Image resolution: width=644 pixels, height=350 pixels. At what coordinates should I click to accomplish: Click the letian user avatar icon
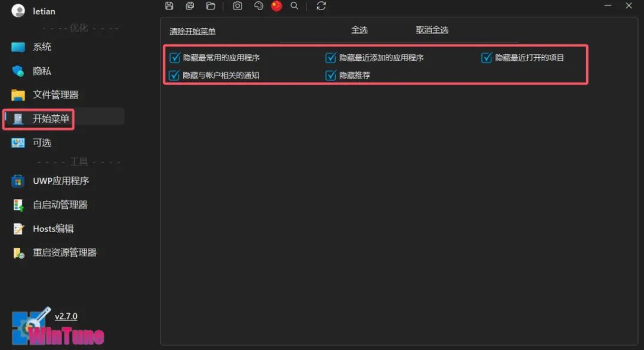pyautogui.click(x=18, y=11)
